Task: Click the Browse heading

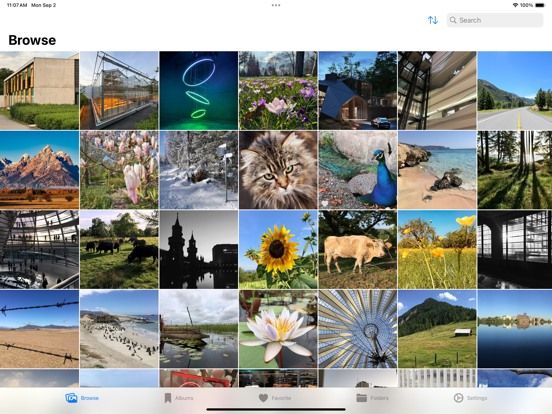Action: pyautogui.click(x=32, y=40)
